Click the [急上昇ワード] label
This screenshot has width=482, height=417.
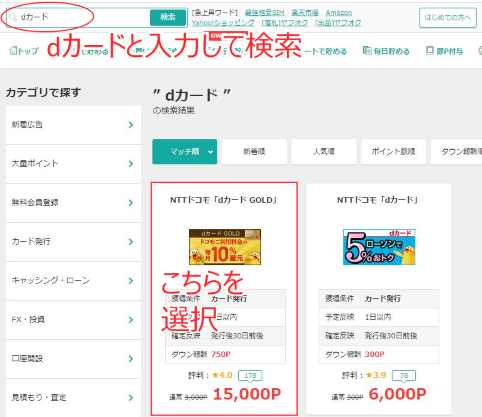pos(215,13)
